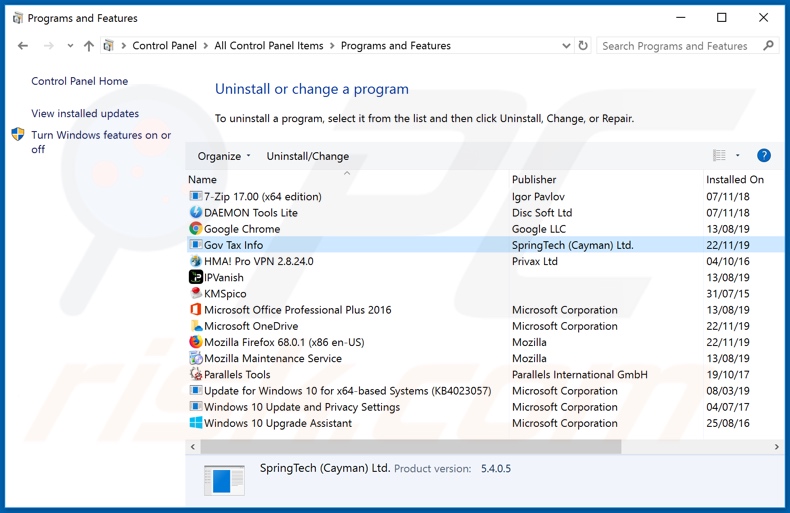The height and width of the screenshot is (513, 790).
Task: Click the Parallels Tools icon
Action: tap(195, 374)
